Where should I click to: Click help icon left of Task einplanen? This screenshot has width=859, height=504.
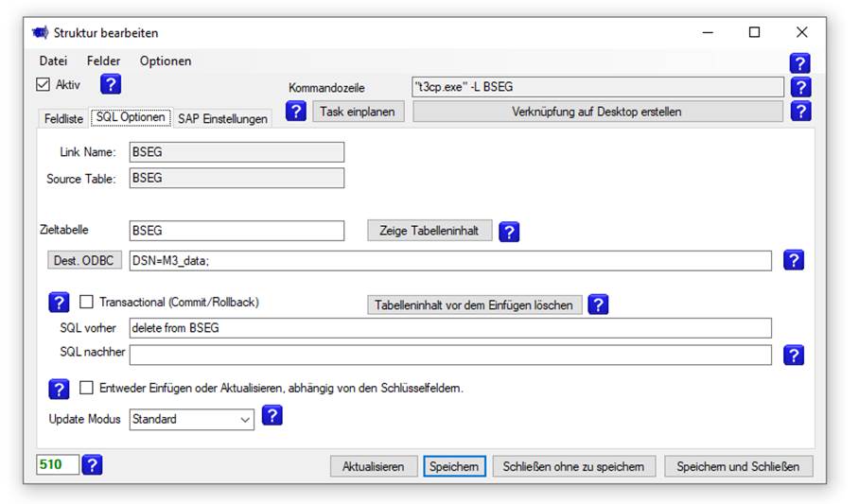click(296, 112)
